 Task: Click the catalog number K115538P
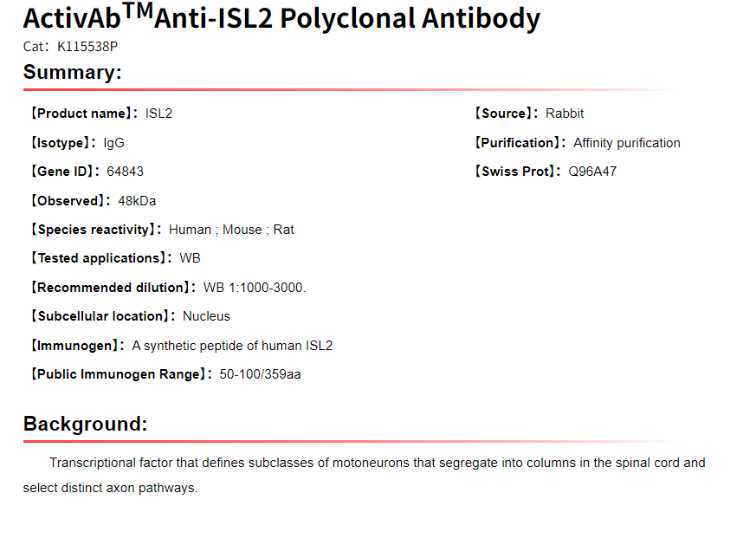[x=87, y=47]
